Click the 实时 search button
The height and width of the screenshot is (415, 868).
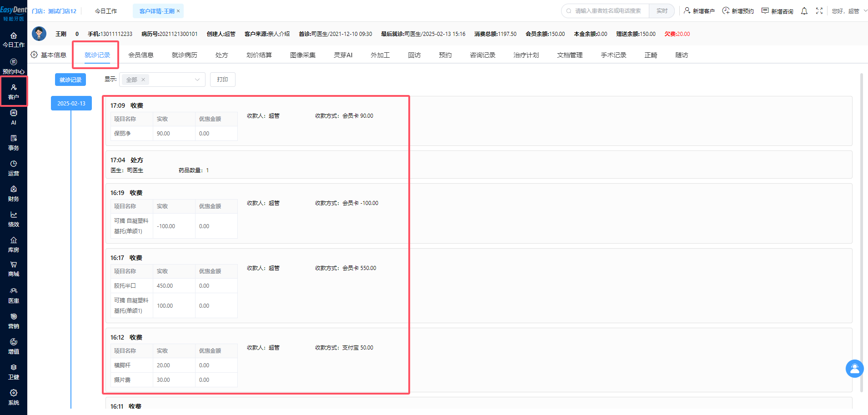pos(662,11)
